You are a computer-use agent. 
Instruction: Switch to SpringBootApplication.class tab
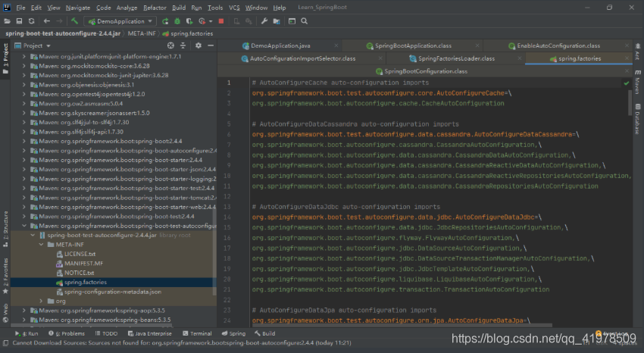pos(413,45)
